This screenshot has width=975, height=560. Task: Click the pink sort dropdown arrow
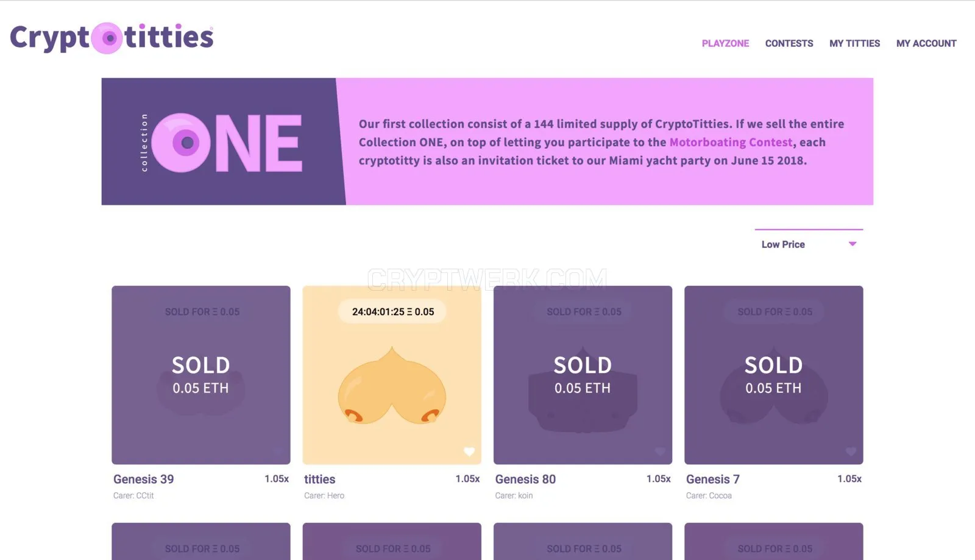click(853, 244)
